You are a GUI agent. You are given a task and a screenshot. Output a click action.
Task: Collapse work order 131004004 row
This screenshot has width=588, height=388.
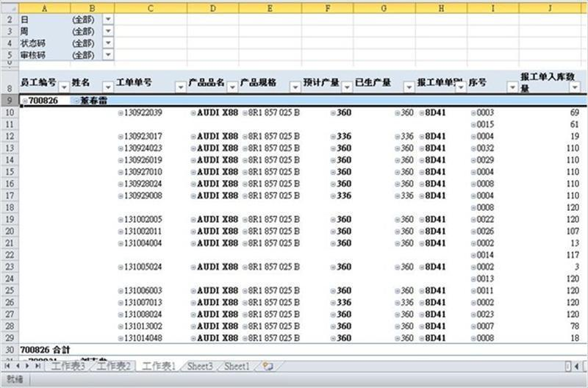[121, 243]
